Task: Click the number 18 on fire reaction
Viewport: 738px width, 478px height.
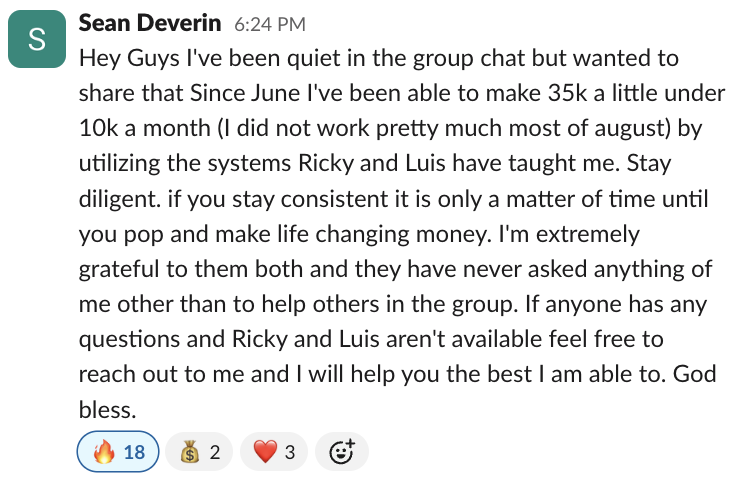Action: coord(134,453)
